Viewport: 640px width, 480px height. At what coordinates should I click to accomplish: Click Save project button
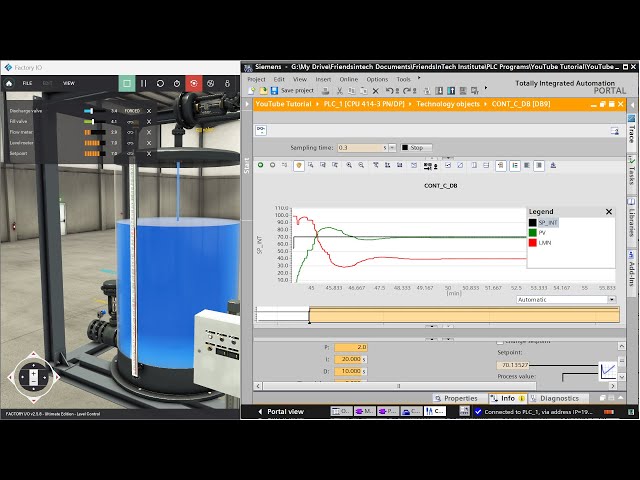pyautogui.click(x=292, y=91)
